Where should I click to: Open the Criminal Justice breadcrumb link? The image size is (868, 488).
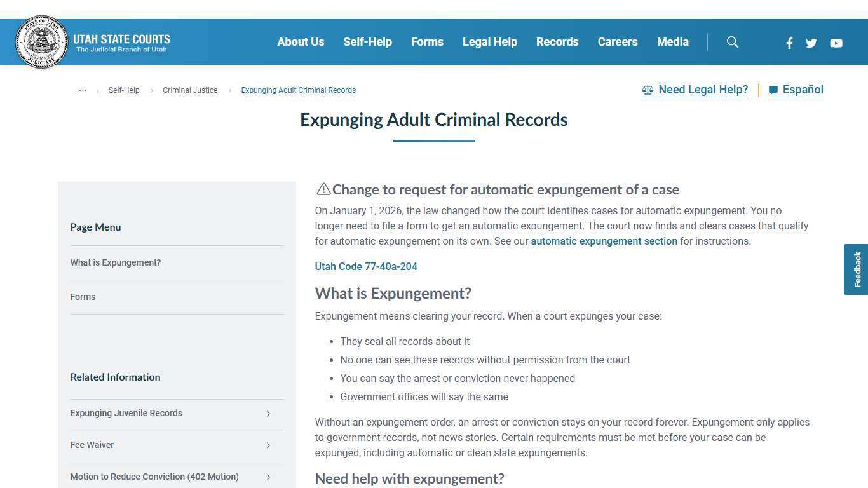coord(190,90)
